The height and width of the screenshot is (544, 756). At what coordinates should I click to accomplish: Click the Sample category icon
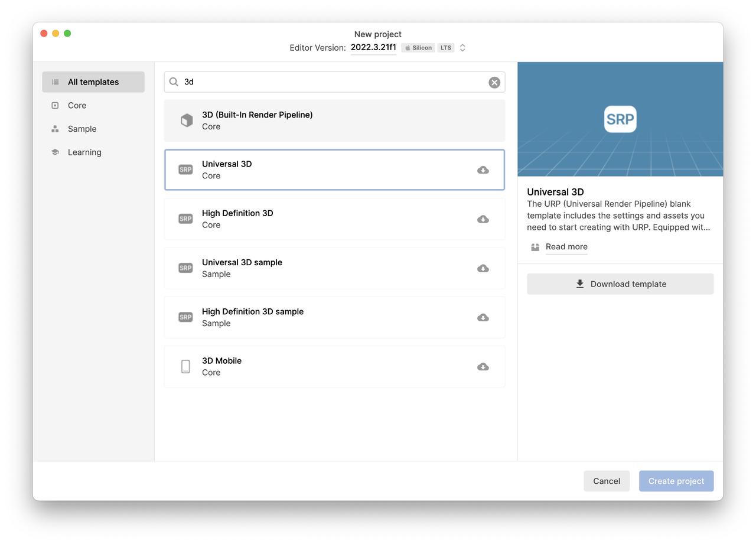tap(55, 129)
